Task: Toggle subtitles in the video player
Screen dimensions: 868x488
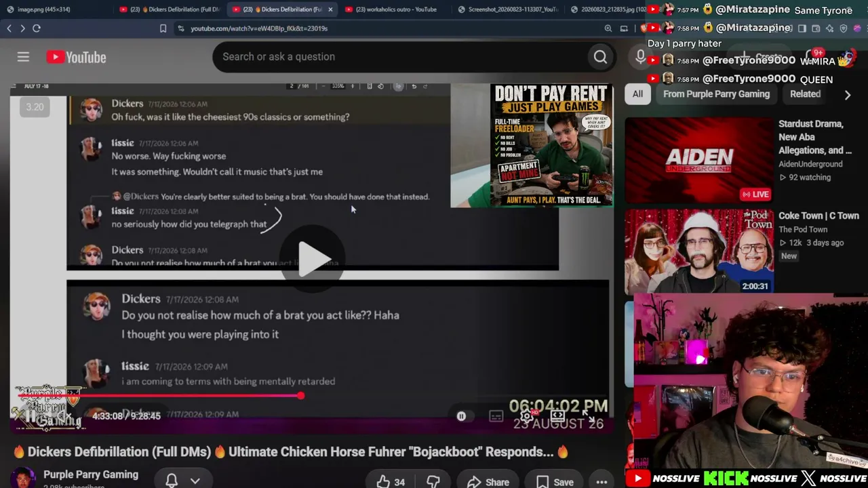Action: (x=496, y=416)
